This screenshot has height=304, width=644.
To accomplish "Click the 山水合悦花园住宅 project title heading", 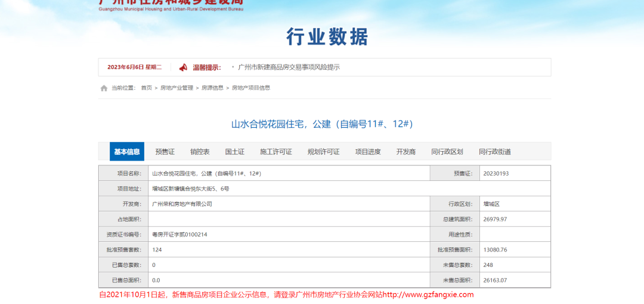I will point(322,124).
